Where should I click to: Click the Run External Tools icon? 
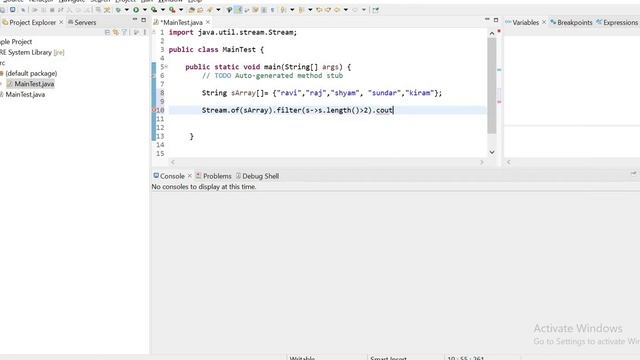172,9
